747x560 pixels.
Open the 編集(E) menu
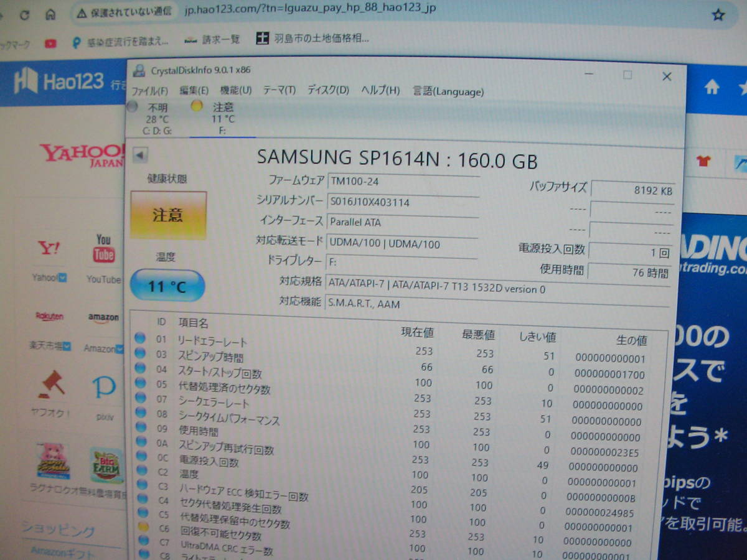coord(194,90)
